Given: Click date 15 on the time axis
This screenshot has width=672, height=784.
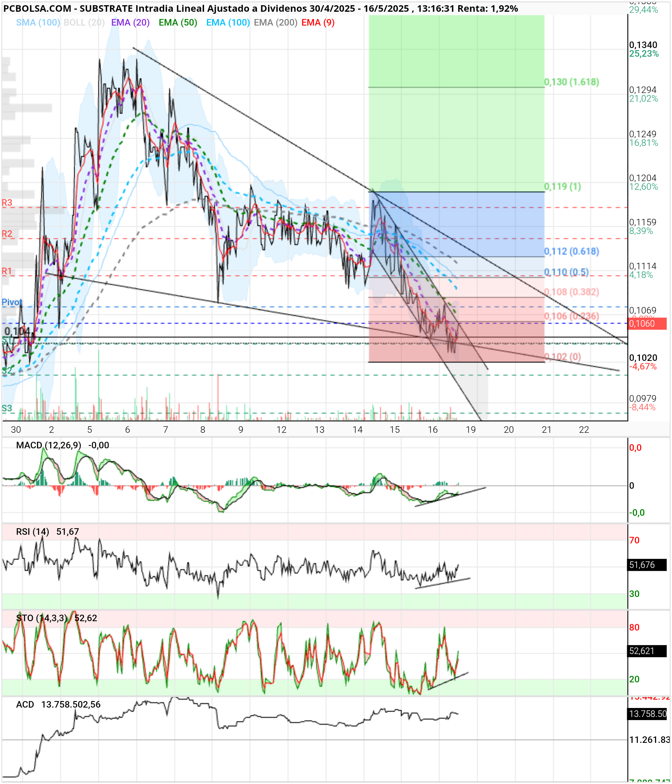Looking at the screenshot, I should [395, 429].
